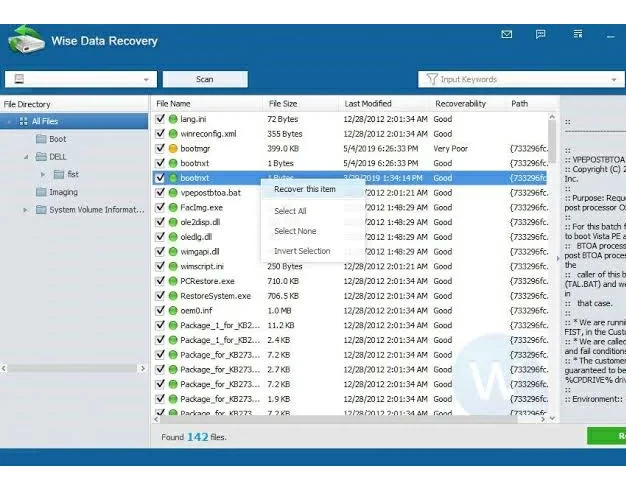This screenshot has width=626, height=490.
Task: Click the directory tree right scroll arrow
Action: click(x=143, y=369)
